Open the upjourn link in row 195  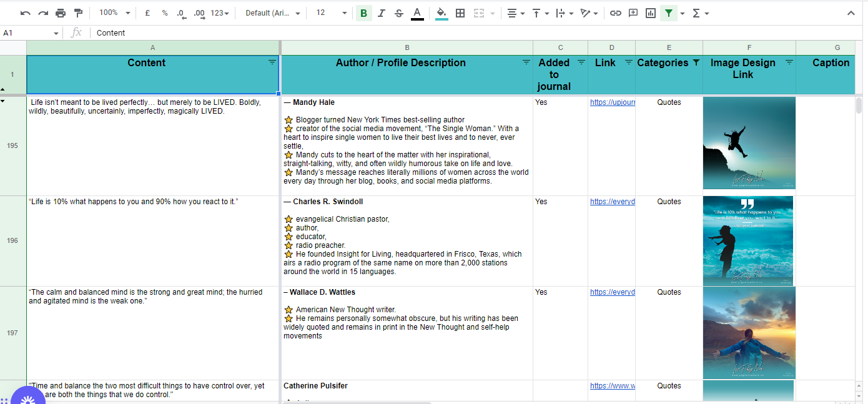pyautogui.click(x=612, y=102)
